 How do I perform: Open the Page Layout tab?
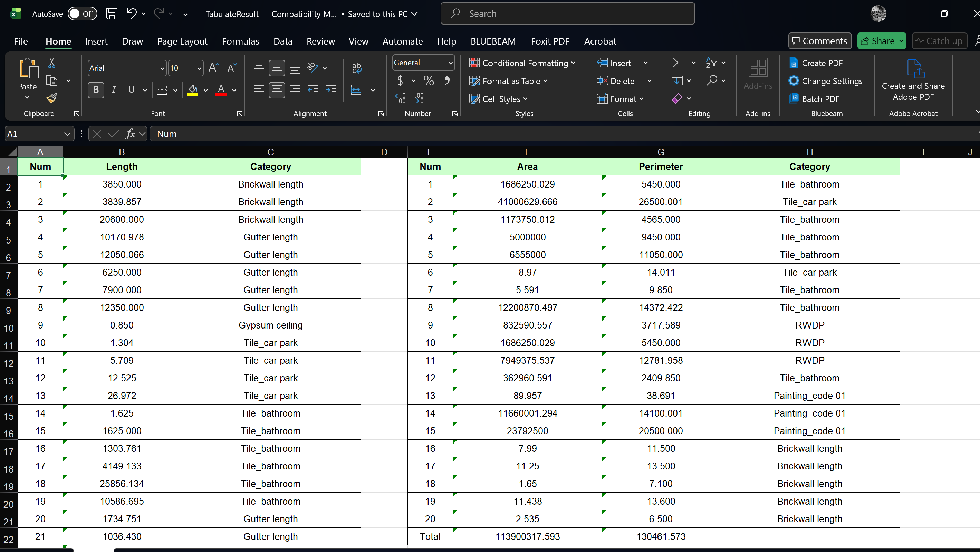click(x=182, y=41)
